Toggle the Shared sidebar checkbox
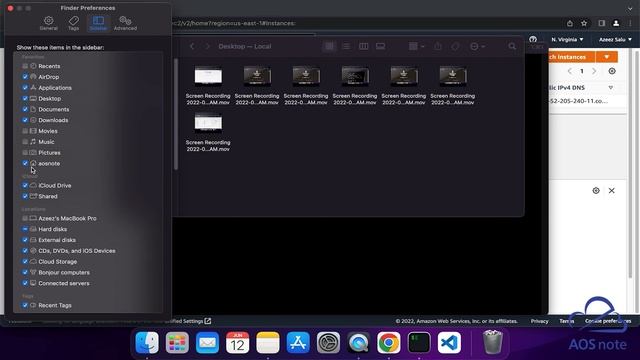The height and width of the screenshot is (360, 640). pos(25,196)
